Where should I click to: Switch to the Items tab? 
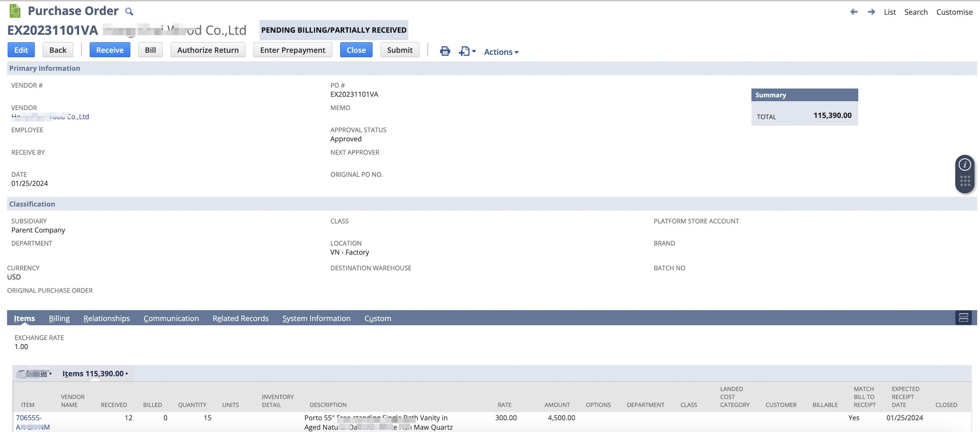point(24,318)
